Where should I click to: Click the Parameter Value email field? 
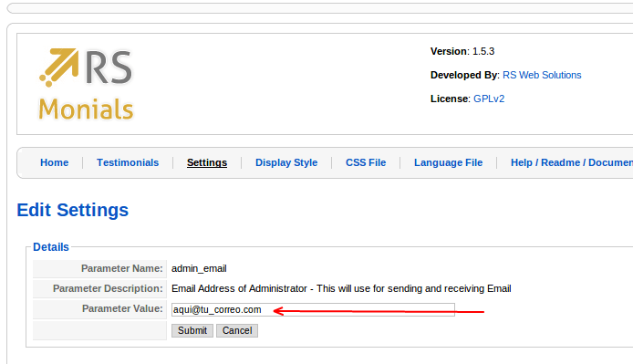click(x=313, y=309)
